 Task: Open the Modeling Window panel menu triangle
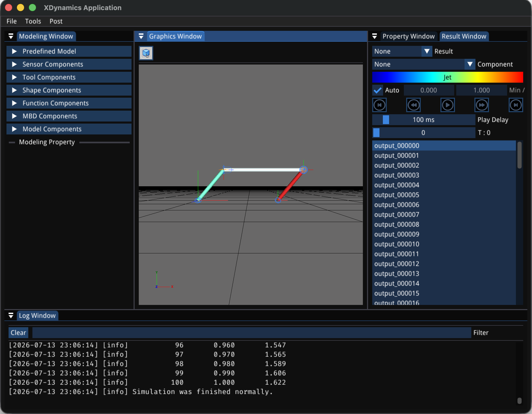pos(11,36)
